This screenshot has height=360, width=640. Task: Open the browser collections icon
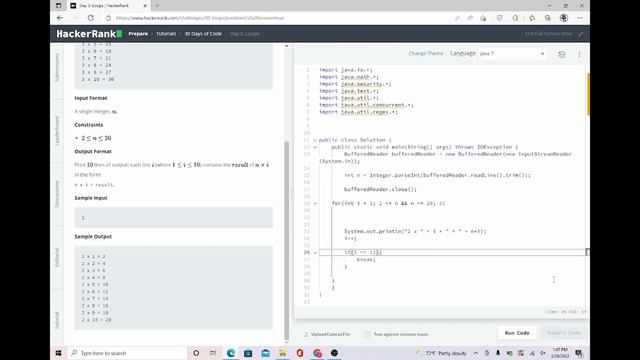click(x=548, y=18)
